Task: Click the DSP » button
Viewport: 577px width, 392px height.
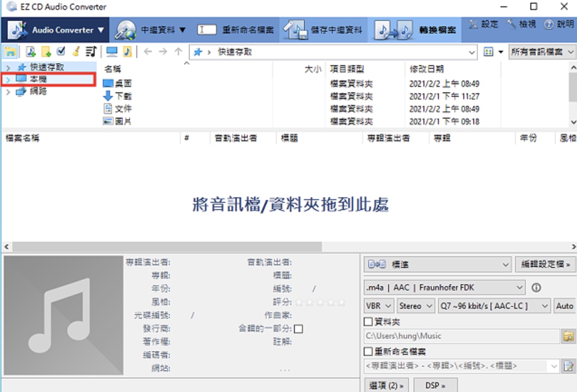Action: coord(435,385)
